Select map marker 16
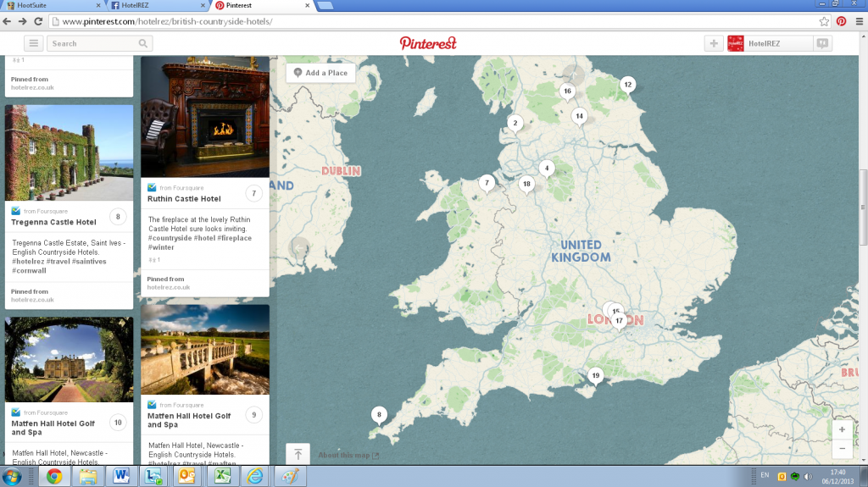 click(x=567, y=91)
